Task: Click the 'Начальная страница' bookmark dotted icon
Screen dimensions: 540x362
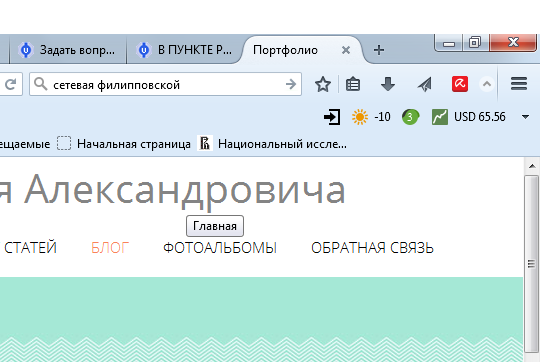Action: [64, 143]
